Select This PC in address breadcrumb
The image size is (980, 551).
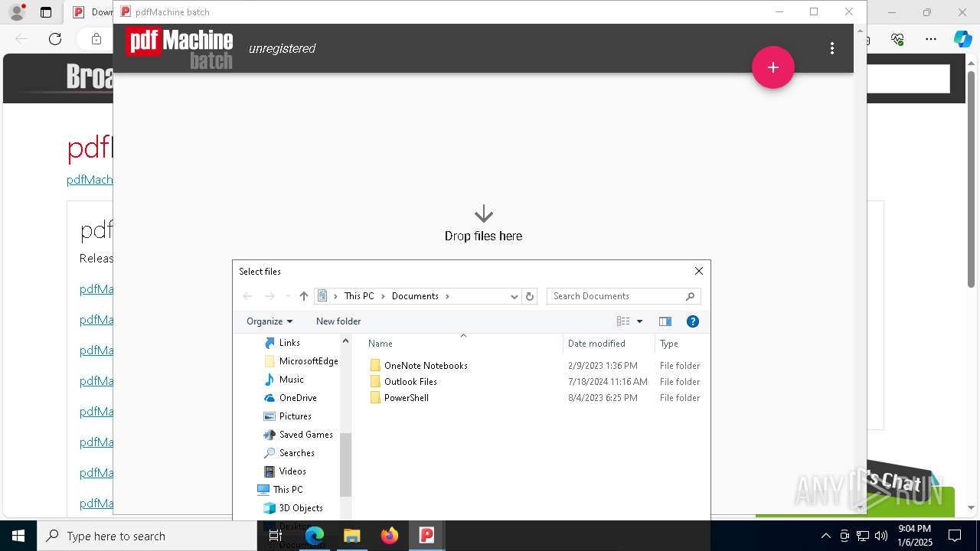[x=359, y=296]
